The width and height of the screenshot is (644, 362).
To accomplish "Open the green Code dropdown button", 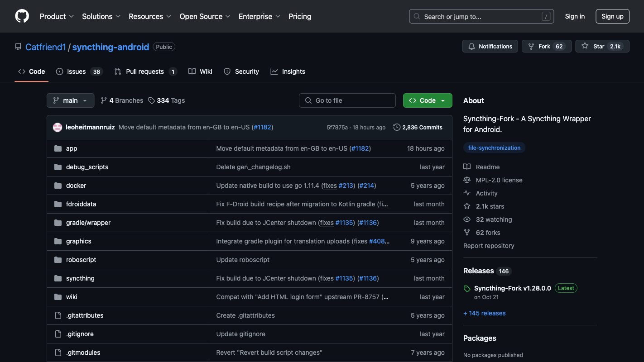I will click(x=428, y=100).
